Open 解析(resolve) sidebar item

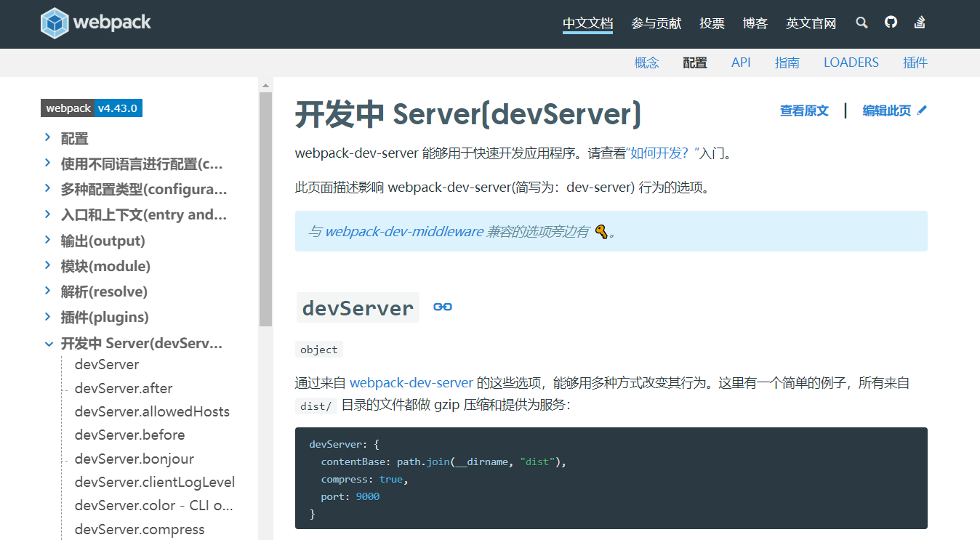(104, 291)
